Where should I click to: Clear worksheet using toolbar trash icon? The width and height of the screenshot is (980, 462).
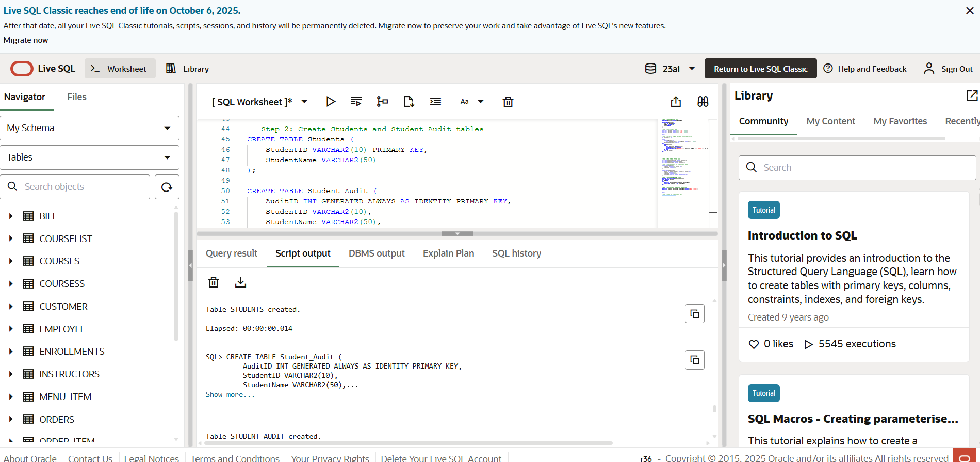coord(508,102)
